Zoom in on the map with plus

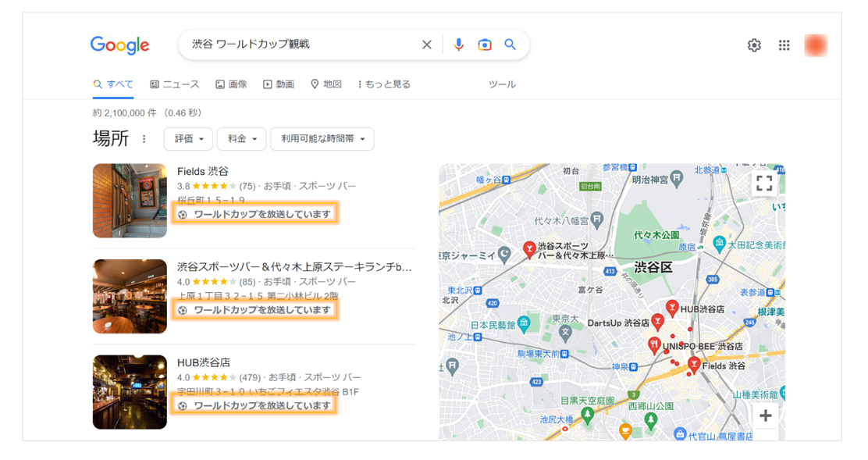pos(765,415)
